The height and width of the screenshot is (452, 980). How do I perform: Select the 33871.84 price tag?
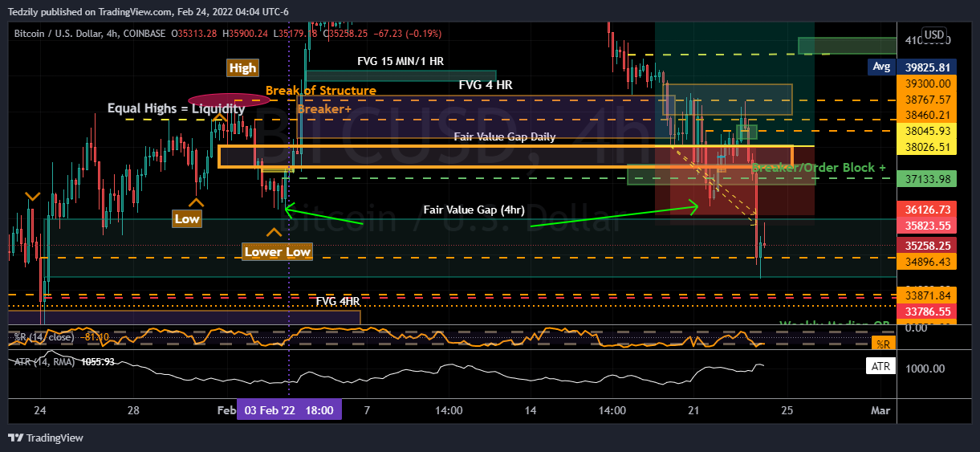(x=928, y=295)
